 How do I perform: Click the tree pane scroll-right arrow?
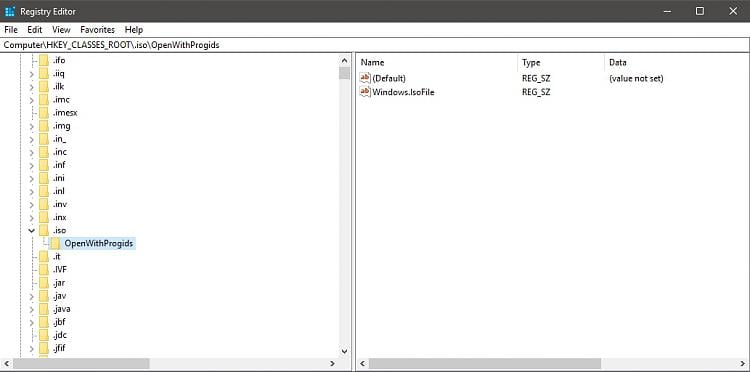[x=332, y=364]
